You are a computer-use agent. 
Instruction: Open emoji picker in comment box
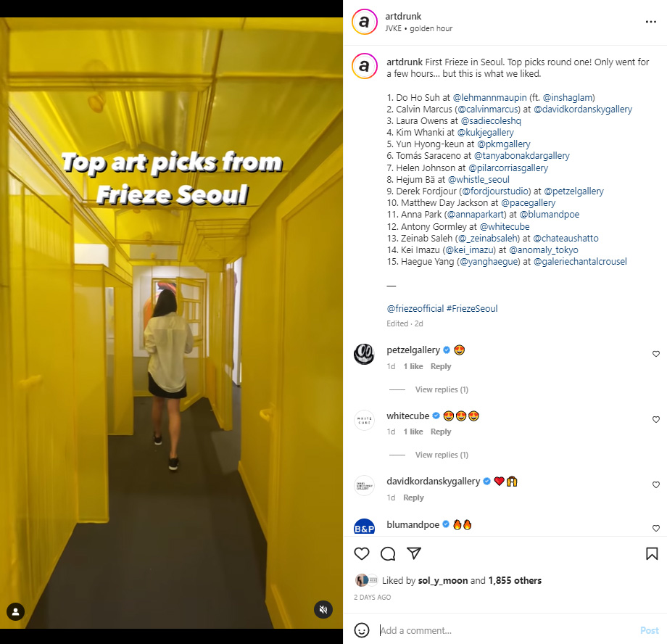coord(362,630)
